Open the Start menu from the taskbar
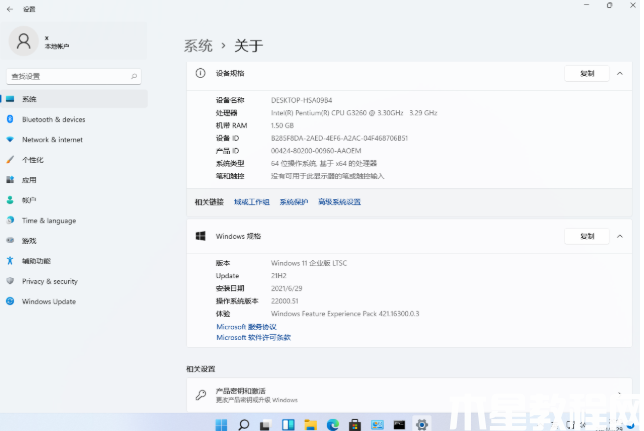The image size is (644, 431). click(x=221, y=424)
